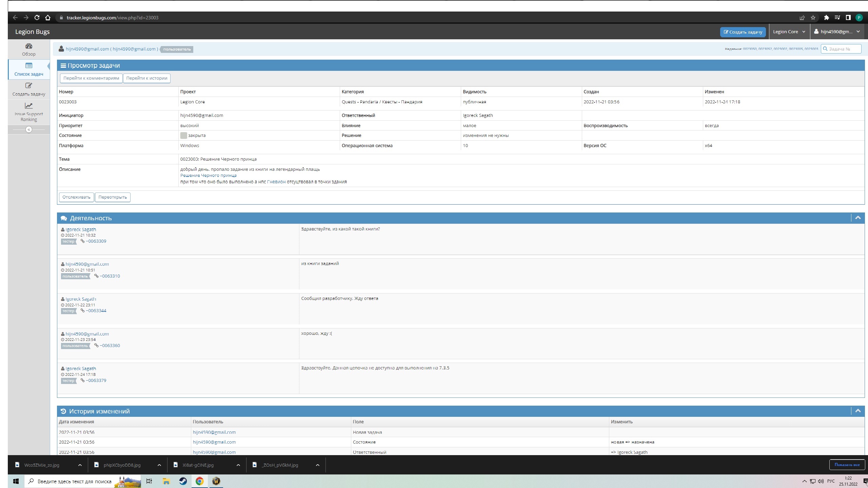Open the Решение Черного принца description link
This screenshot has height=488, width=868.
[x=208, y=176]
